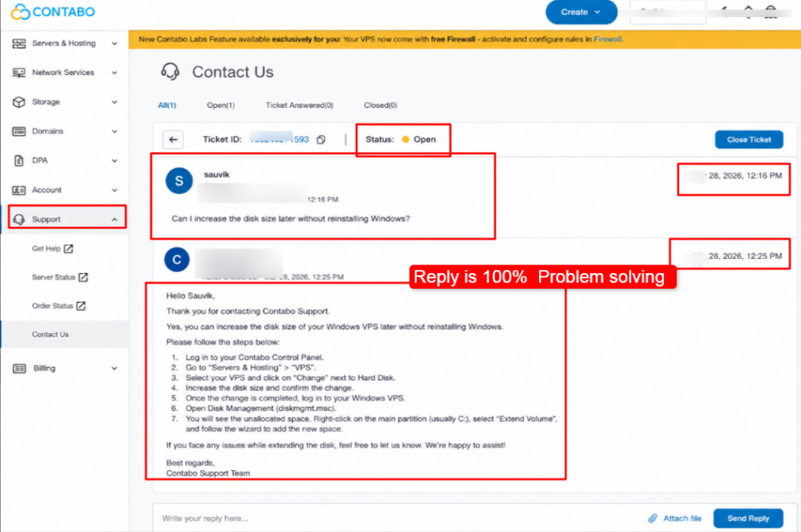Screen dimensions: 801x532
Task: Expand the Network Services chevron
Action: point(114,73)
